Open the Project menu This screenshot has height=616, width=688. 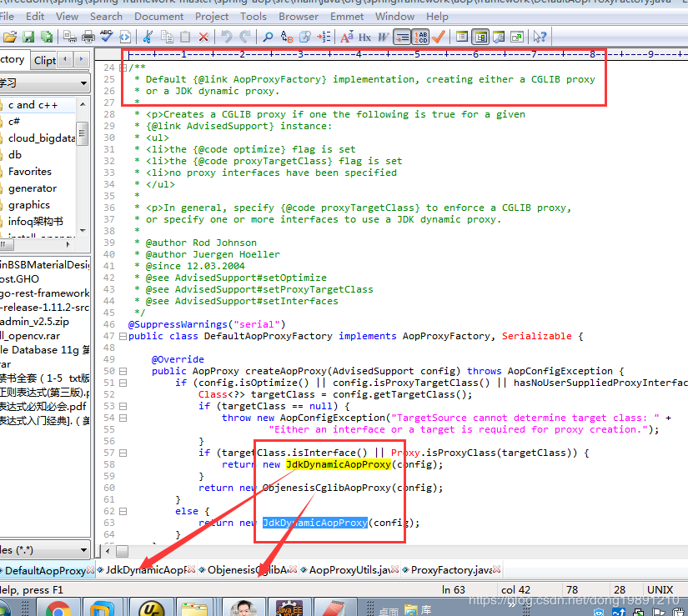[x=212, y=17]
